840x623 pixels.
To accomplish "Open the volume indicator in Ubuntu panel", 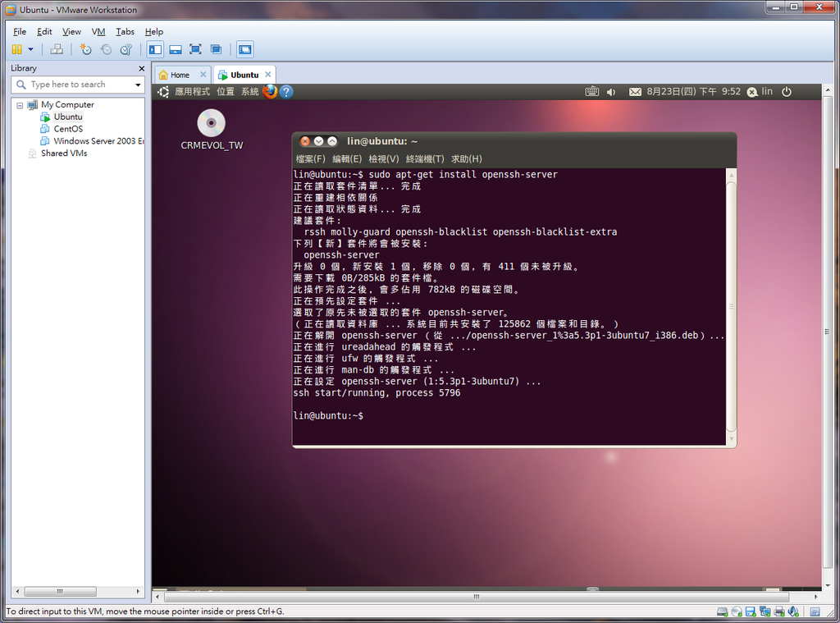I will pyautogui.click(x=611, y=92).
